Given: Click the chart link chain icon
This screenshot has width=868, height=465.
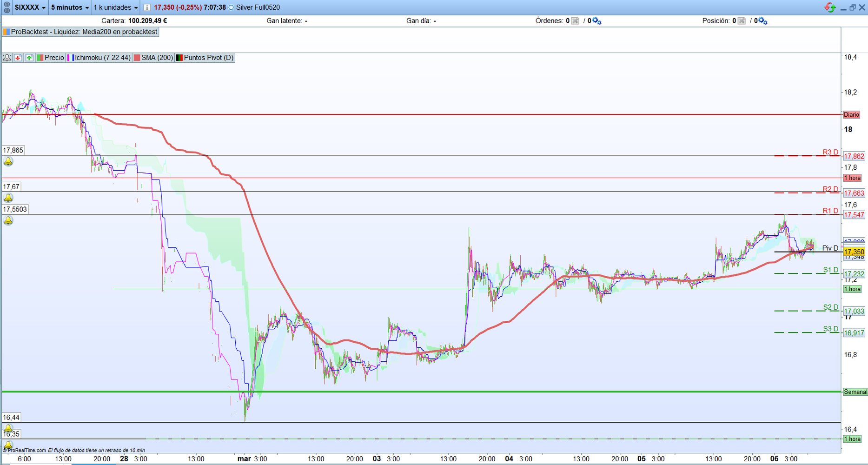Looking at the screenshot, I should click(7, 7).
